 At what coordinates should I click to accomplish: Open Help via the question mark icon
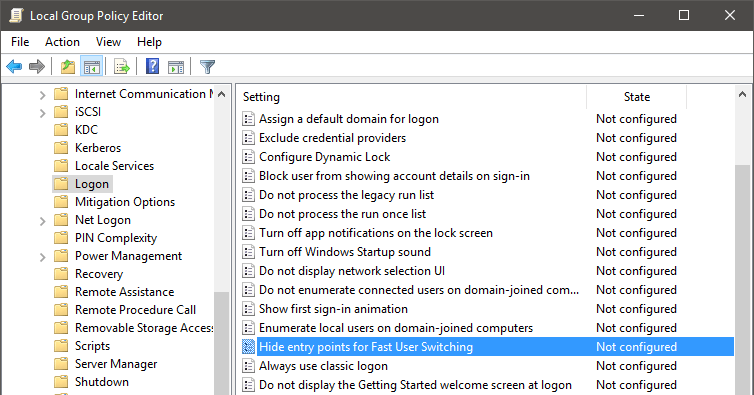pyautogui.click(x=152, y=66)
